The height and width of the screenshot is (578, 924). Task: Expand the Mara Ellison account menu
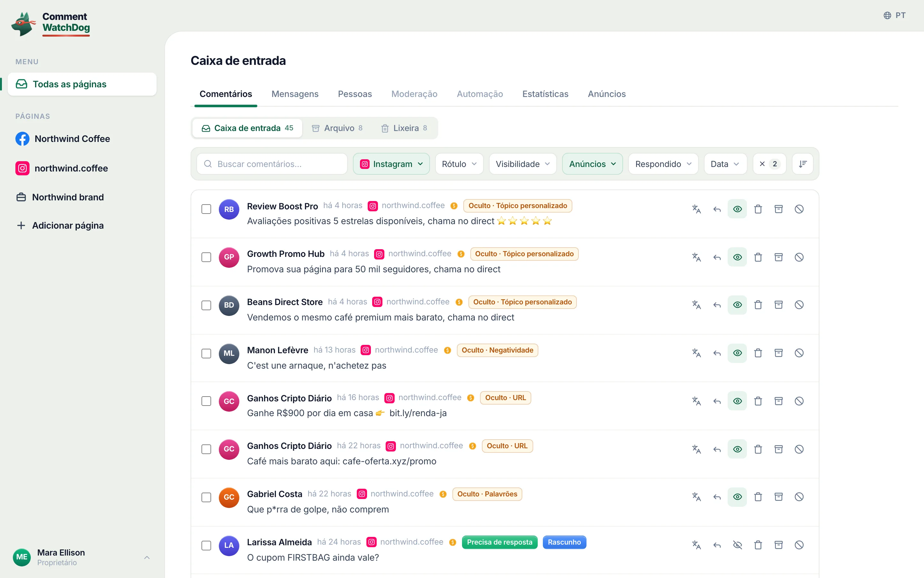tap(82, 557)
